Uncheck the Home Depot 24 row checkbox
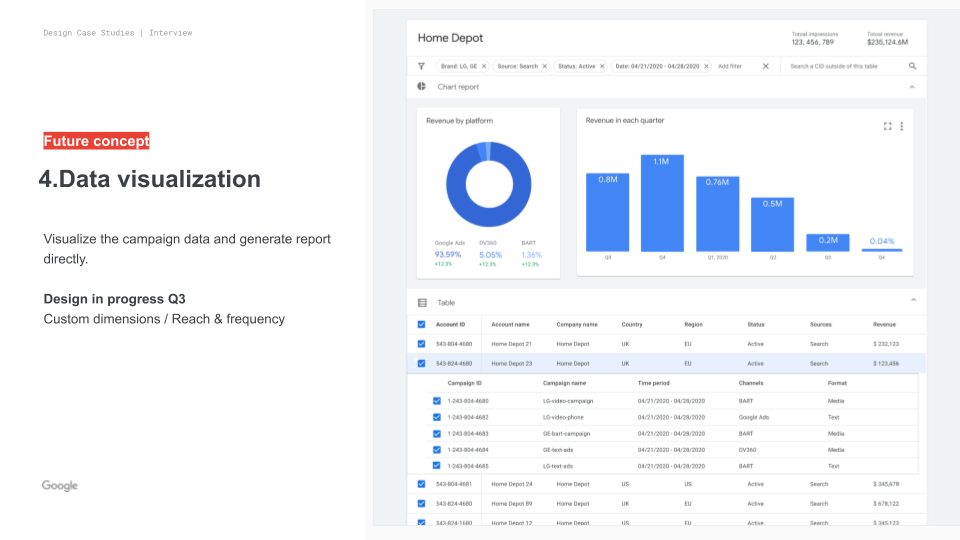The height and width of the screenshot is (540, 960). click(421, 484)
